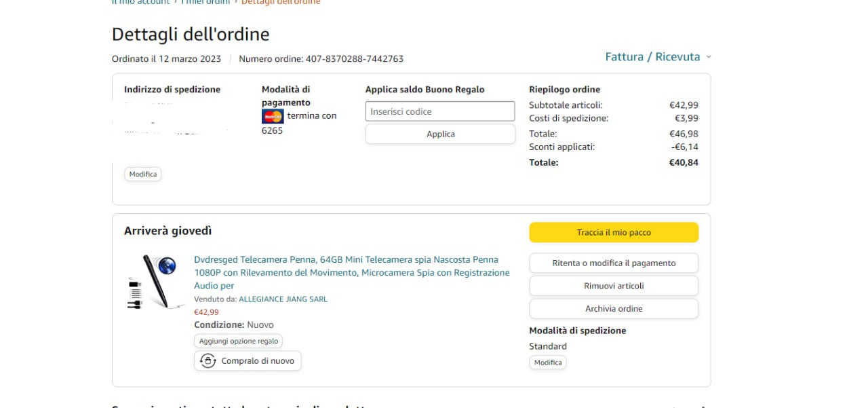Open seller ALLEGIANCE JIANG SARL link
The image size is (868, 408).
click(283, 299)
